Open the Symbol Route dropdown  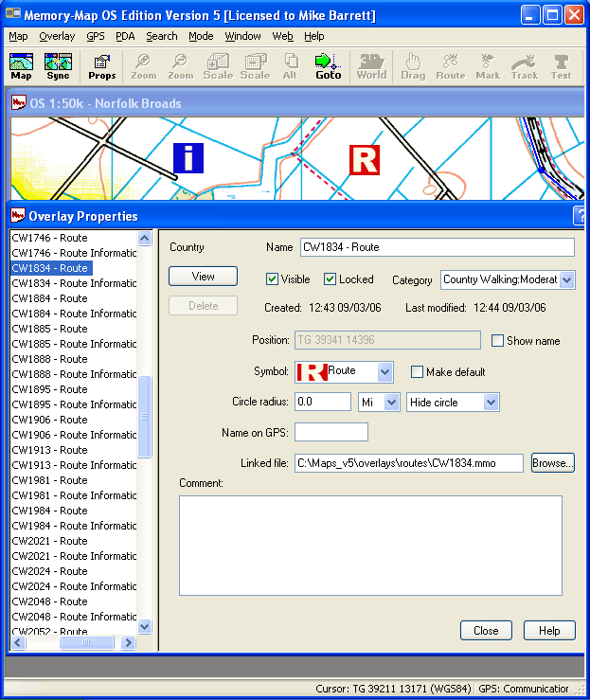384,372
